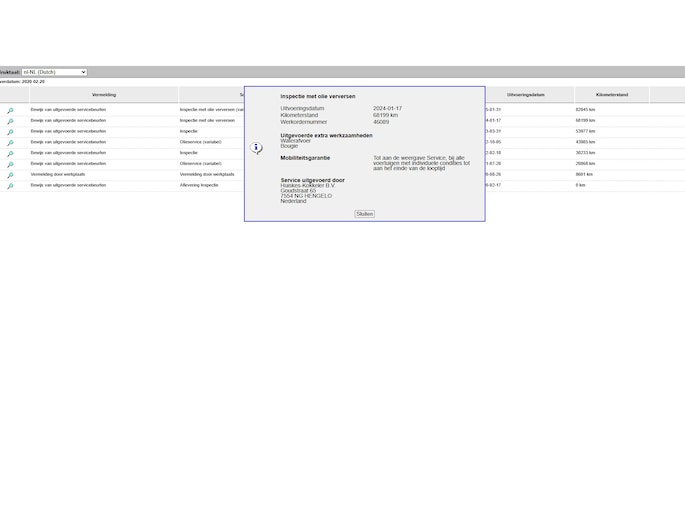
Task: Open details via magnifier for 68199 km row
Action: click(x=10, y=121)
